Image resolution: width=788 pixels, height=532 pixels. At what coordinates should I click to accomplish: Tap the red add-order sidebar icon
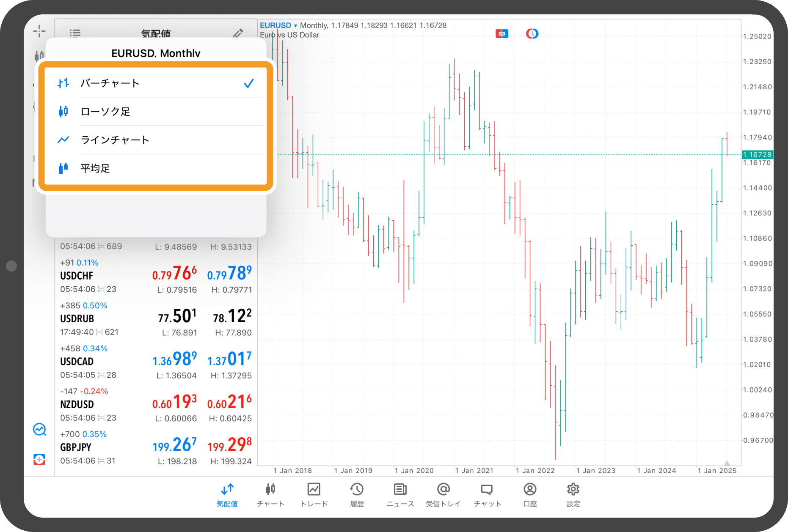click(39, 459)
